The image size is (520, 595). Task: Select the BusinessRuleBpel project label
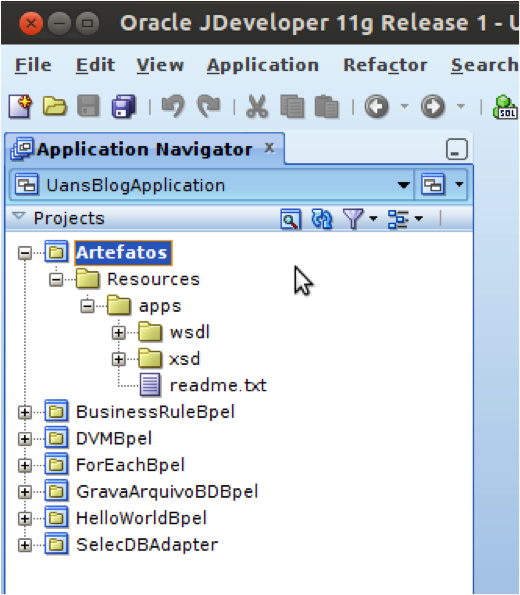pos(155,412)
